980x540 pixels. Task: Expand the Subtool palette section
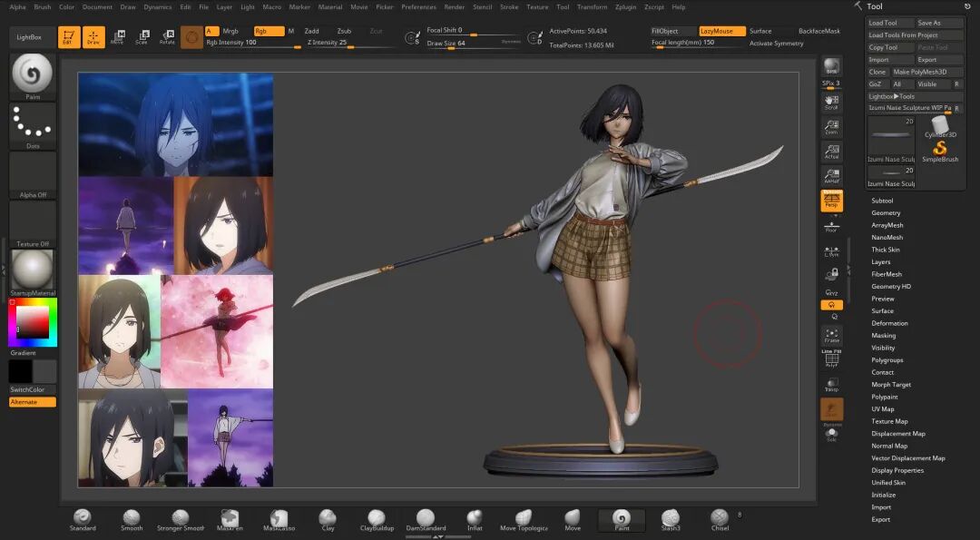coord(882,201)
